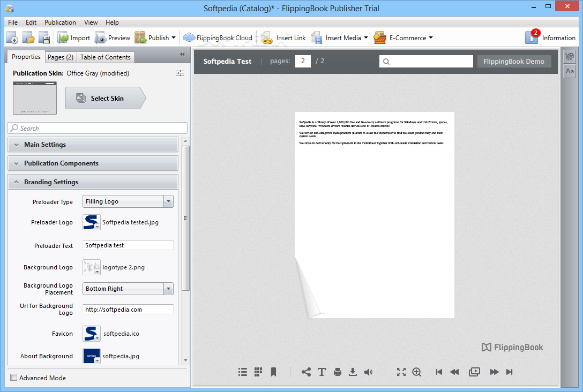Switch to the Pages (2) tab
The height and width of the screenshot is (392, 583).
tap(60, 57)
